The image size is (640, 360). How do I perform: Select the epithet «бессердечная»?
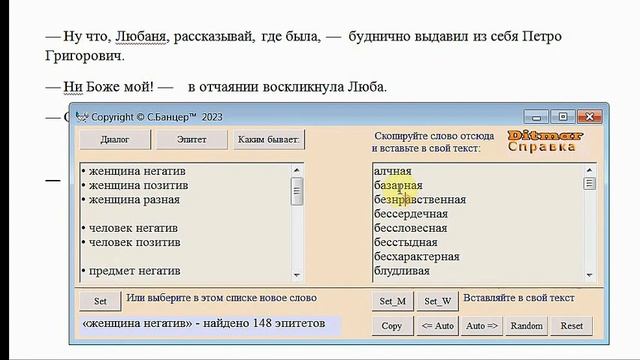[411, 214]
